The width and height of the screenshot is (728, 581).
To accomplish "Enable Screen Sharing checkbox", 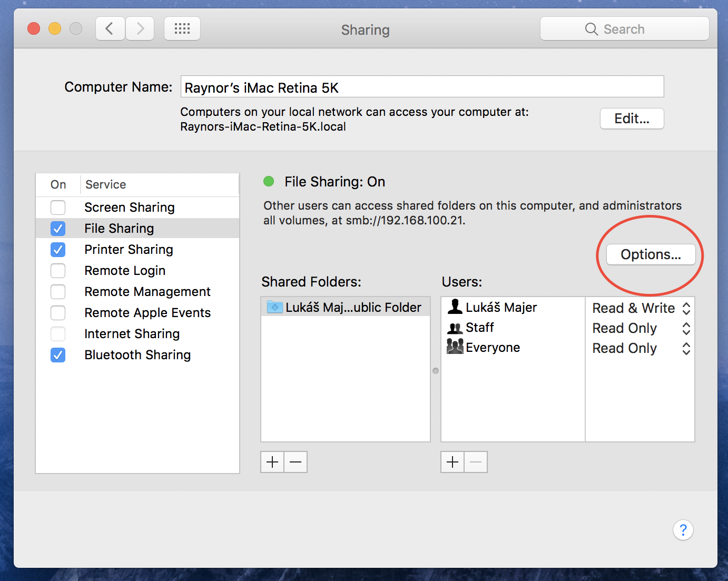I will point(58,208).
